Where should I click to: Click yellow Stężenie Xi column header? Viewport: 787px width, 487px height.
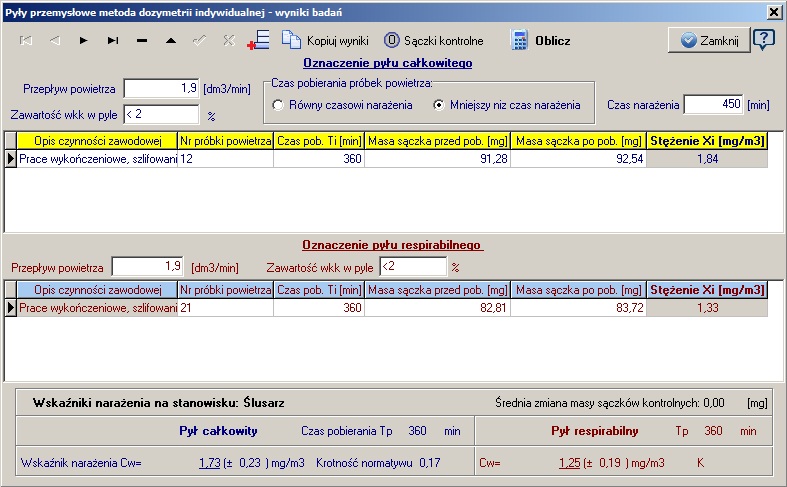point(707,141)
